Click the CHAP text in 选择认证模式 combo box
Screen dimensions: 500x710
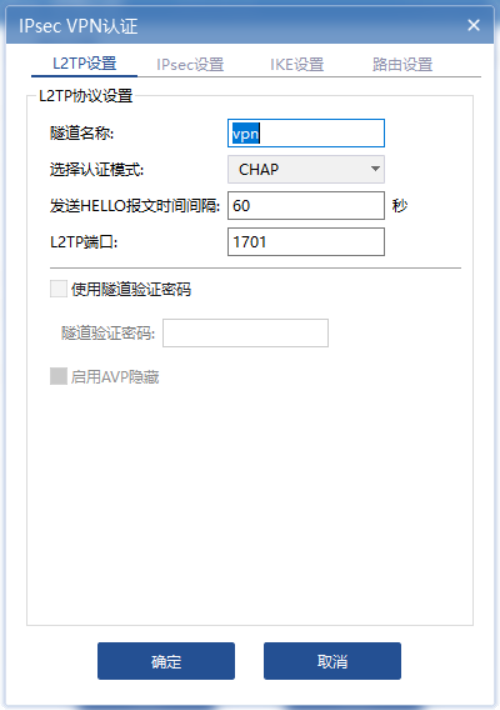click(x=259, y=169)
